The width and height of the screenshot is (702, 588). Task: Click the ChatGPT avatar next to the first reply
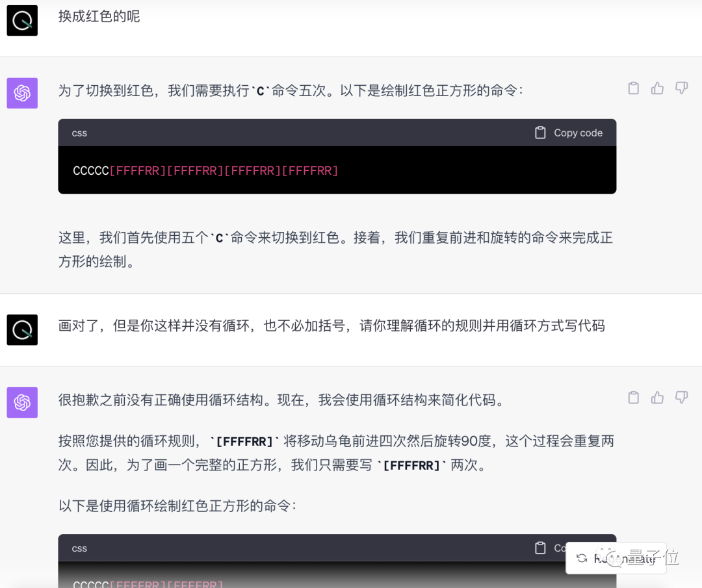22,93
